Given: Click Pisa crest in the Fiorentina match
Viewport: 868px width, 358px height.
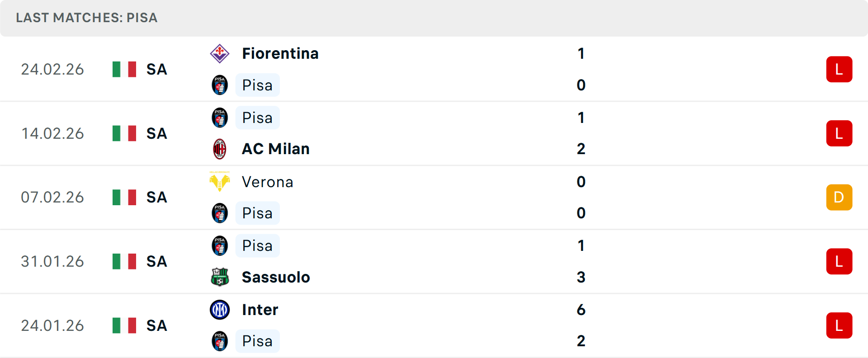Looking at the screenshot, I should click(220, 85).
